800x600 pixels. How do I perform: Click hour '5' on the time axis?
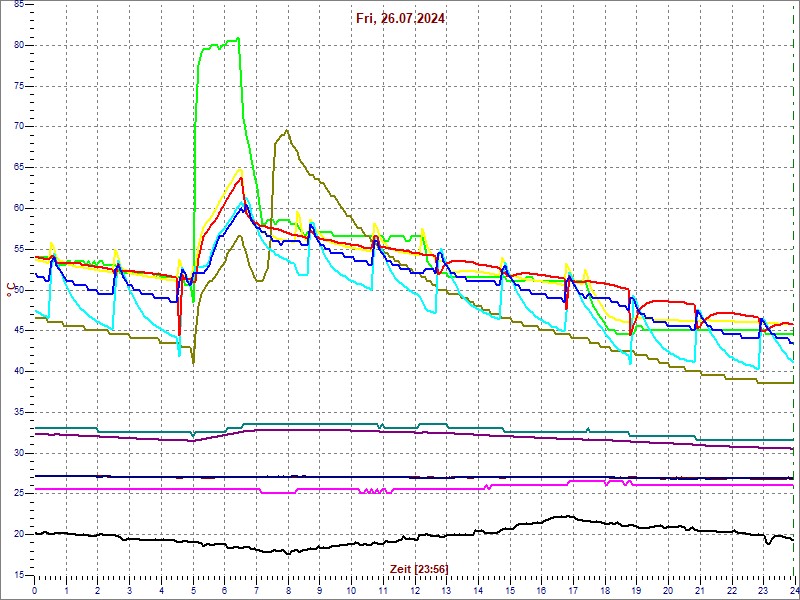tap(193, 590)
